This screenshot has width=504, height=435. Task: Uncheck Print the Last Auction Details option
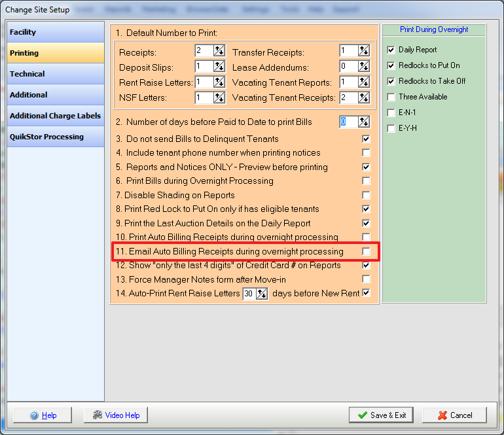pos(366,223)
